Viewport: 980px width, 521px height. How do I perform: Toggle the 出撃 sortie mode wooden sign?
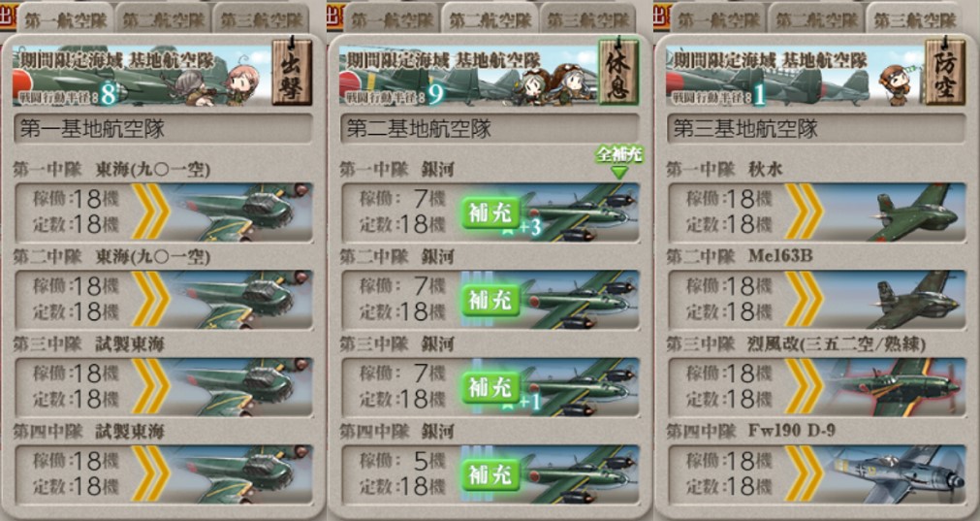pos(292,72)
